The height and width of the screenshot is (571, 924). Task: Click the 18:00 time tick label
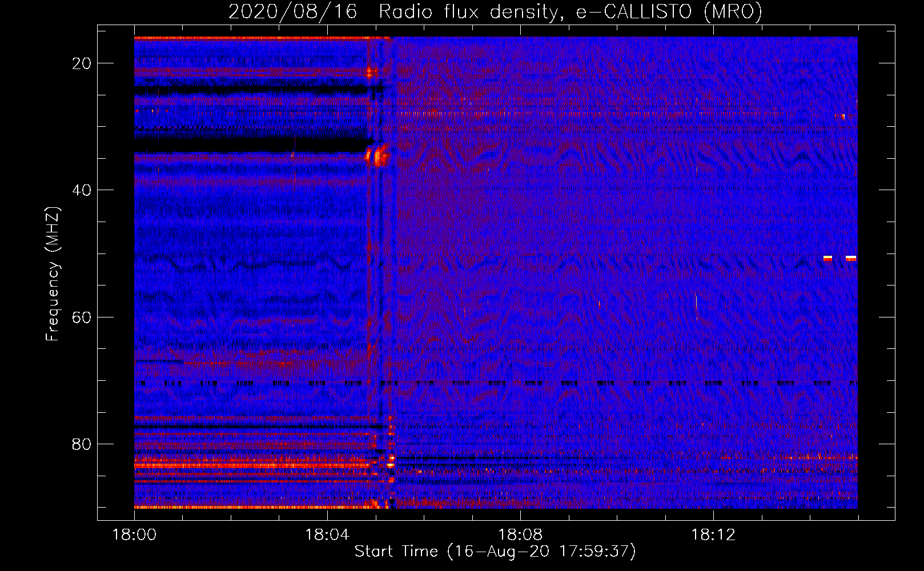click(x=134, y=535)
